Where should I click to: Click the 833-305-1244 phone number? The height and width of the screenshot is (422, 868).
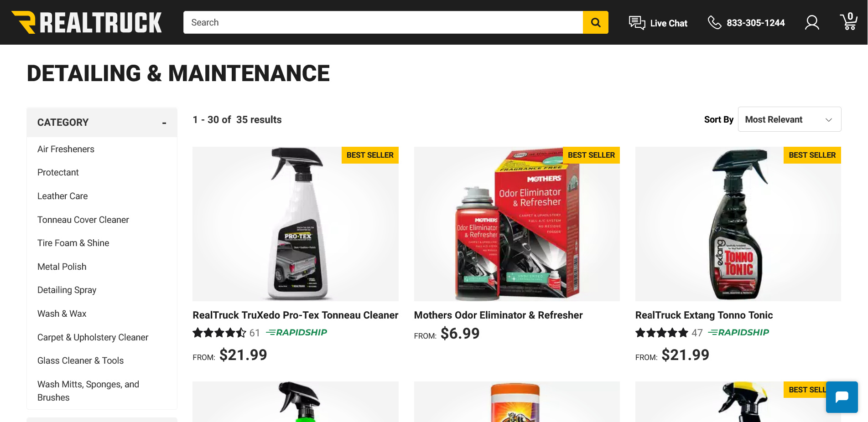point(755,23)
